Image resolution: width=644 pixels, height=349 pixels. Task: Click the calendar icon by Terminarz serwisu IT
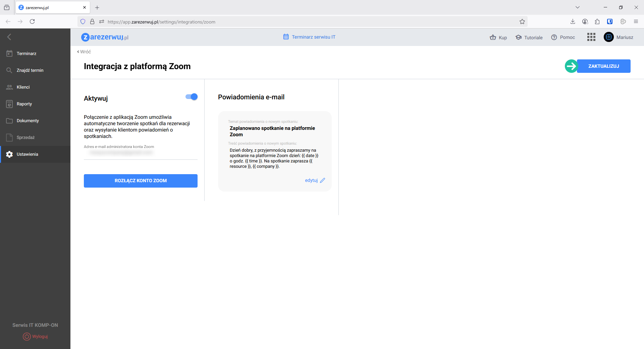[286, 37]
